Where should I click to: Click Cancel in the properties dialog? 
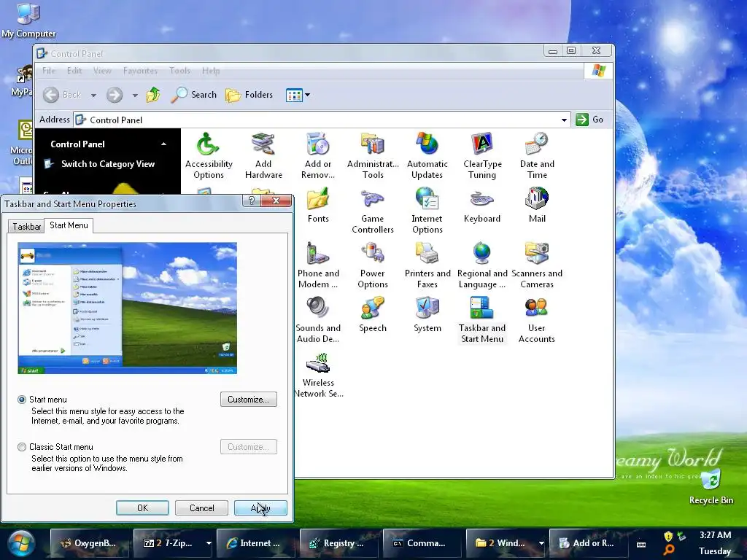click(201, 508)
